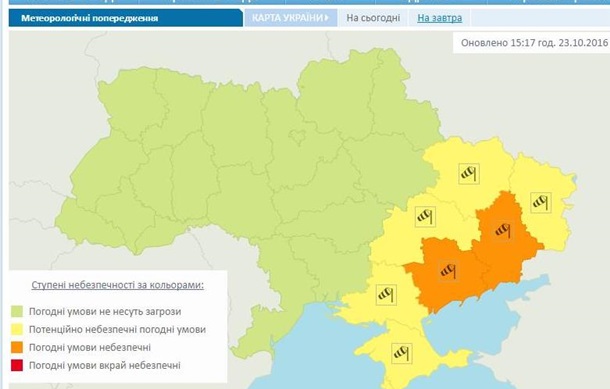This screenshot has width=610, height=389.
Task: Click orange 'Погодні умови небезпечні' swatch
Action: pyautogui.click(x=17, y=347)
